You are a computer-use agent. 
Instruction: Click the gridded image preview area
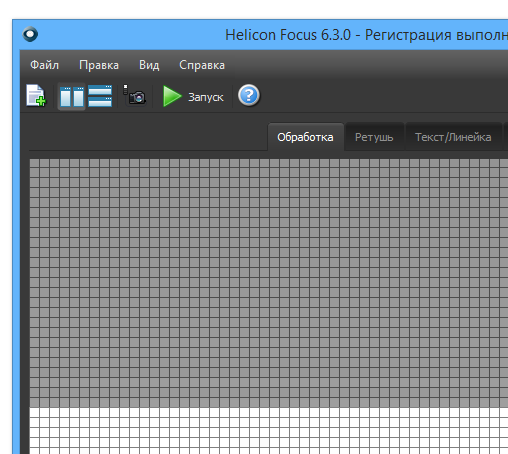tap(269, 306)
